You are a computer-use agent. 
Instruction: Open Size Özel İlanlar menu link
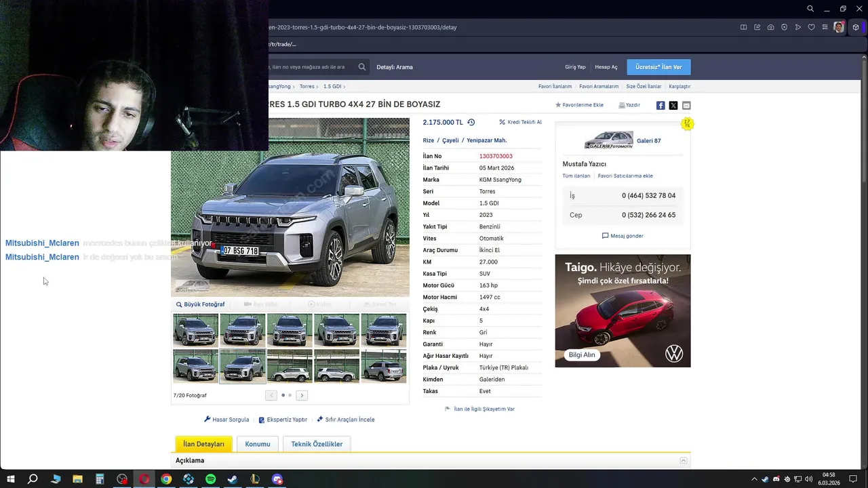point(644,87)
